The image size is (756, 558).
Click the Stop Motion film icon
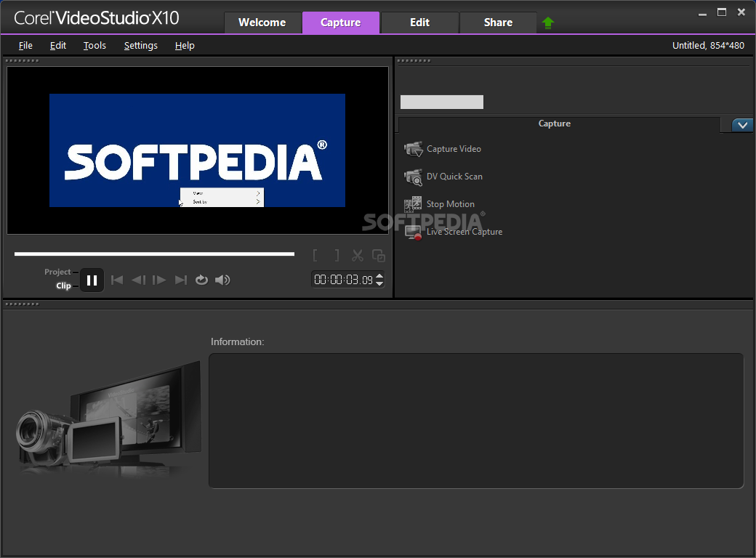coord(413,204)
